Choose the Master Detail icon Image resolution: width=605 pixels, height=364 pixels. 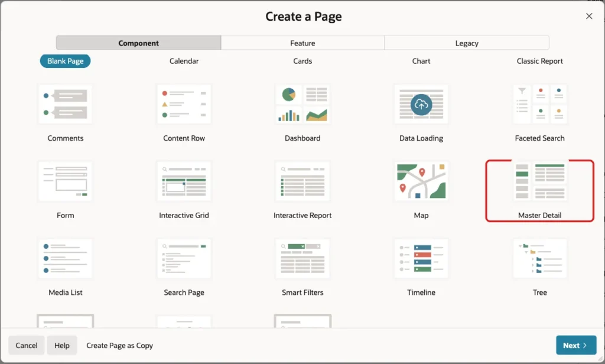pos(540,181)
